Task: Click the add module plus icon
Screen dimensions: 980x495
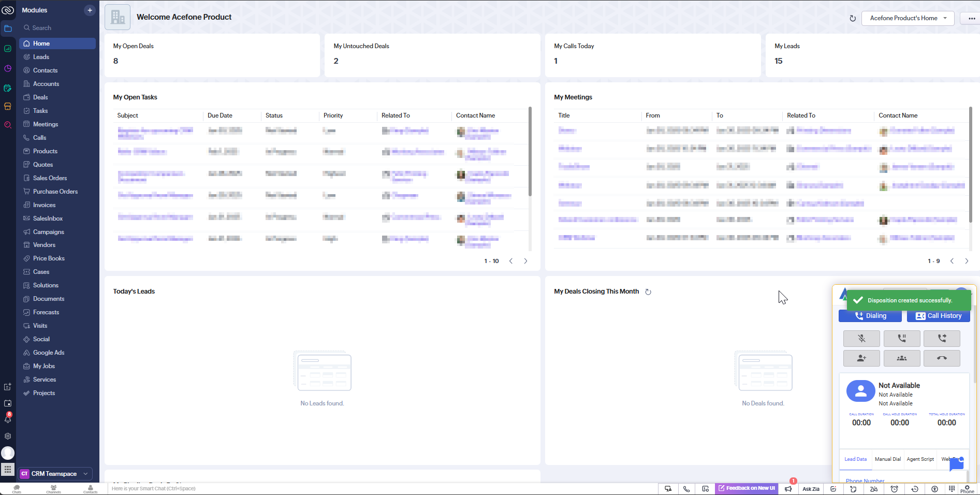Action: tap(90, 10)
